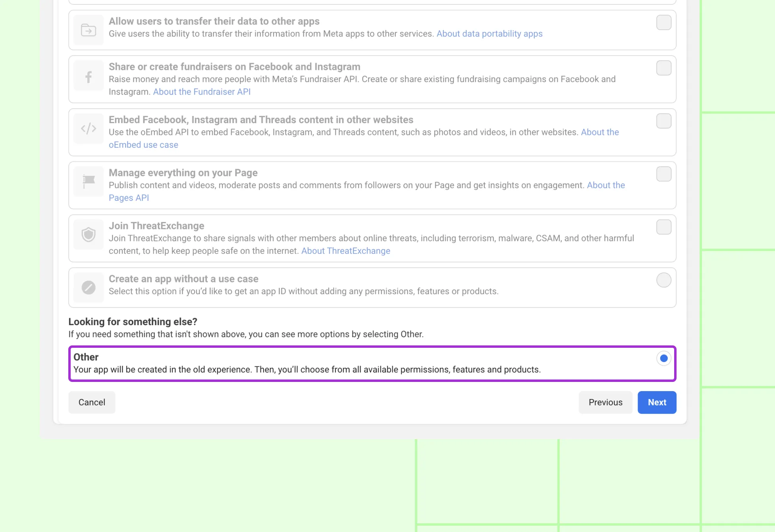The image size is (775, 532).
Task: Check the box for Share or create fundraisers
Action: 663,68
